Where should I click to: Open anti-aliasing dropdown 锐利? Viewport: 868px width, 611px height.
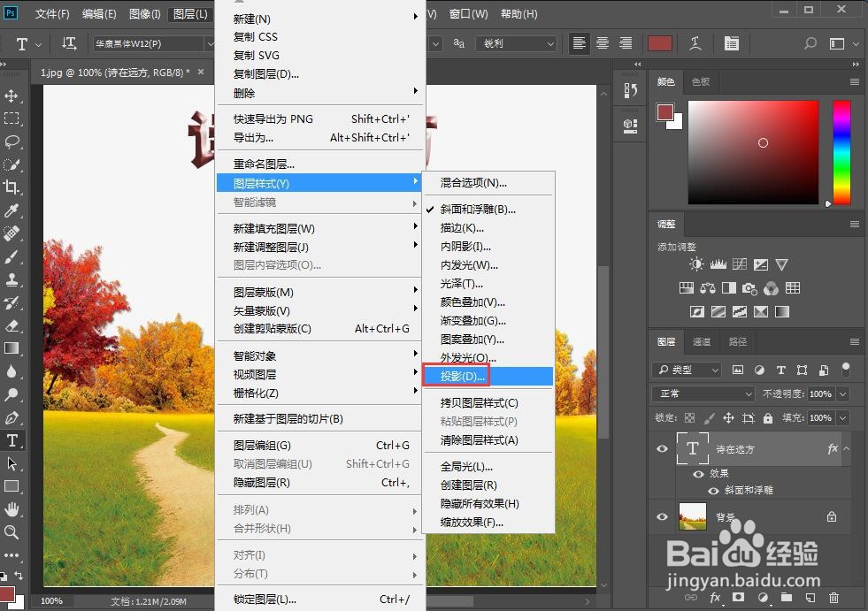[x=516, y=43]
